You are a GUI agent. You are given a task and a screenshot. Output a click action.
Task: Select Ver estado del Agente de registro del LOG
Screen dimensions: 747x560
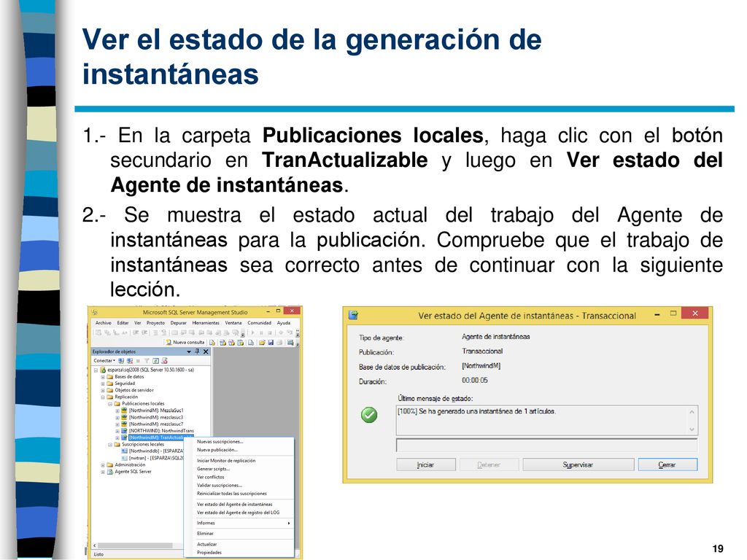(x=239, y=513)
